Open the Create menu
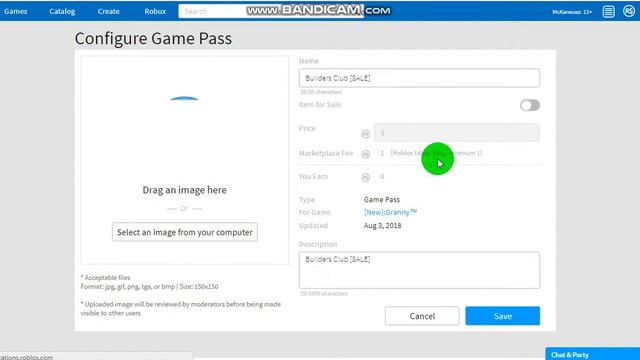640x360 pixels. 109,11
